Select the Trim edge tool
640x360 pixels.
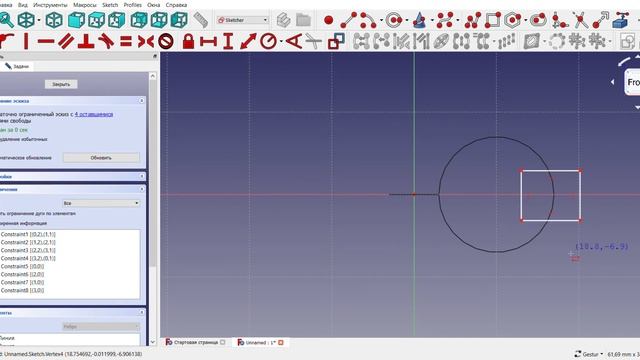tap(580, 20)
